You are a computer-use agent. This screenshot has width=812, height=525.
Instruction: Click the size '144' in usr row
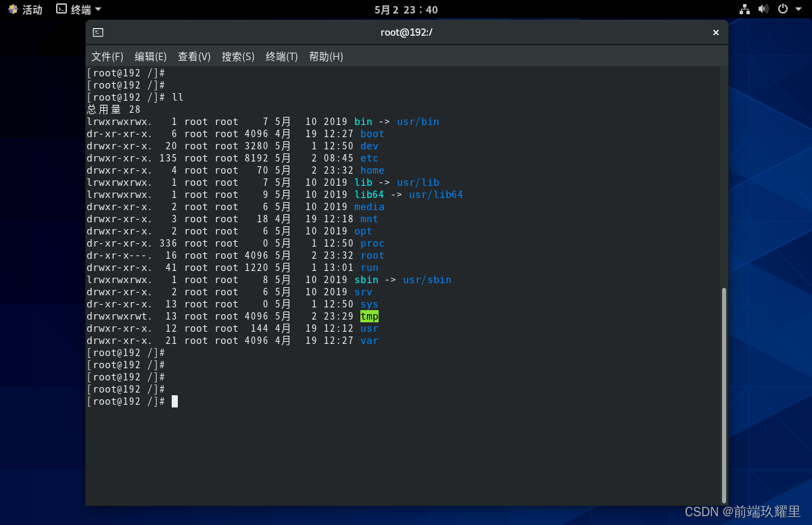pyautogui.click(x=260, y=328)
